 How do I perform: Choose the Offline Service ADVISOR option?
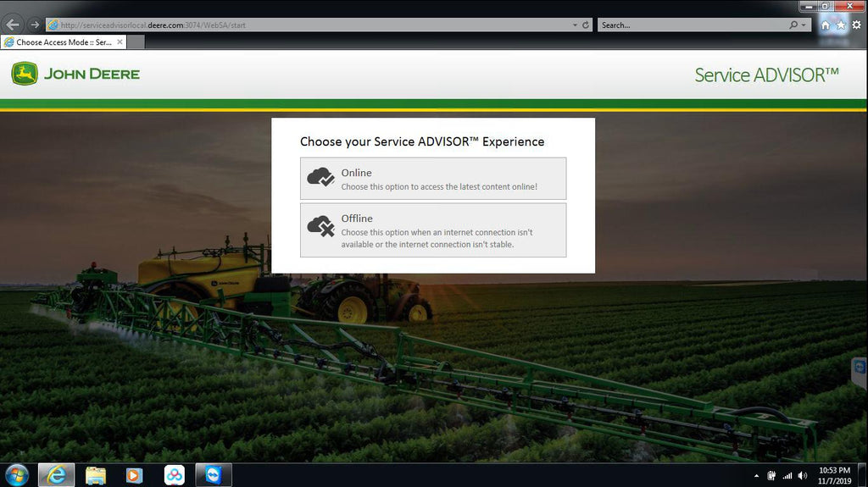433,230
